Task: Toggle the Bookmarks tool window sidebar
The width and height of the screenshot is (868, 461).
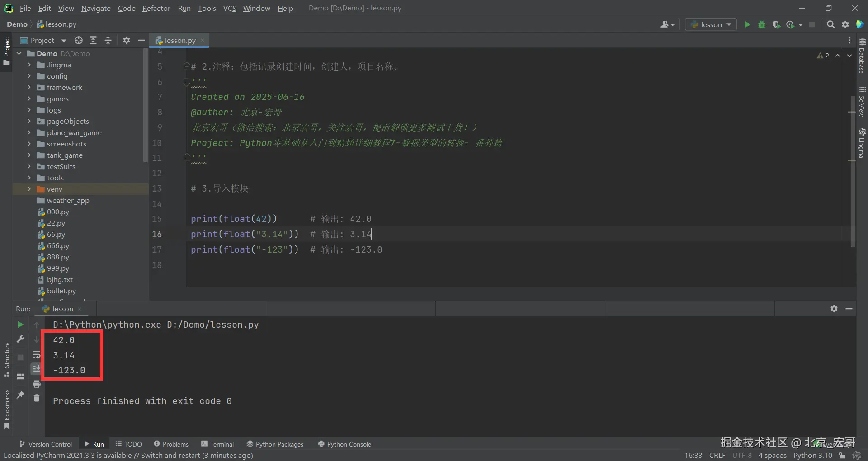Action: (x=6, y=409)
